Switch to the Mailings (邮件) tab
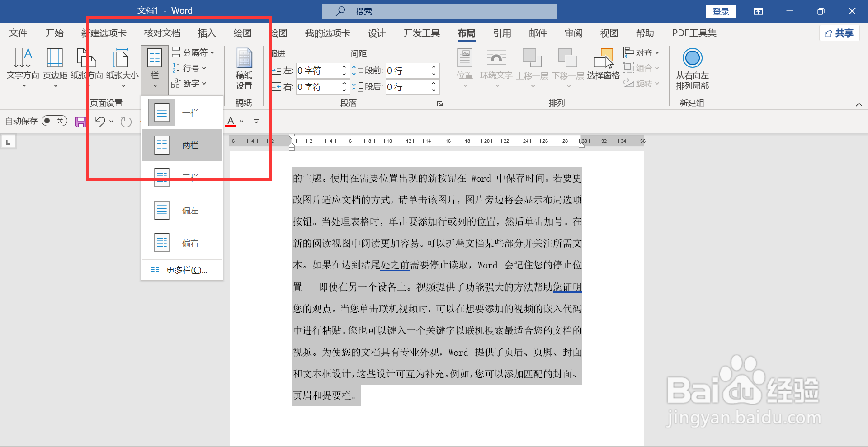Screen dimensions: 868x447 (x=538, y=33)
